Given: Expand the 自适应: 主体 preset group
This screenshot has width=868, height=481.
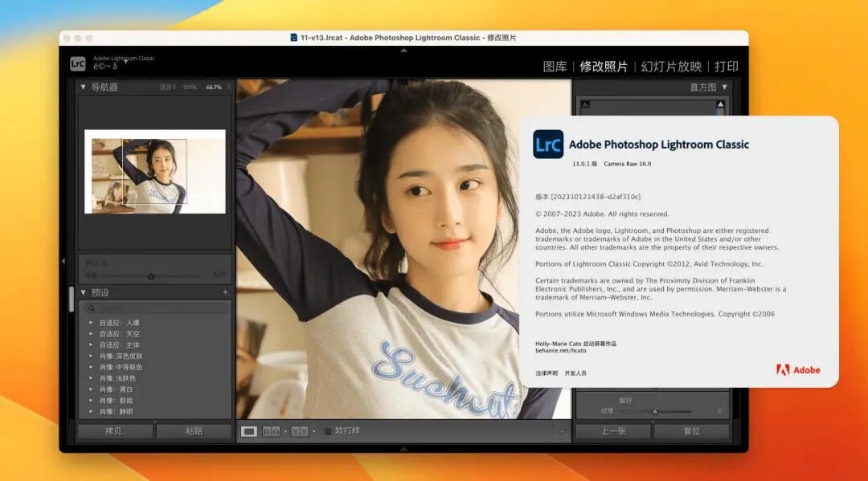Looking at the screenshot, I should [x=91, y=344].
